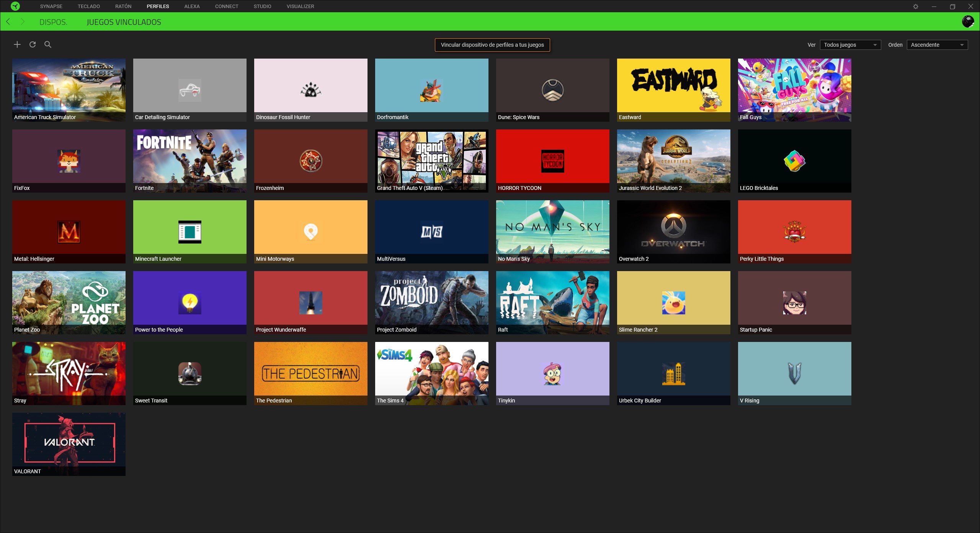Go forward with the right arrow
The width and height of the screenshot is (980, 533).
coord(23,22)
